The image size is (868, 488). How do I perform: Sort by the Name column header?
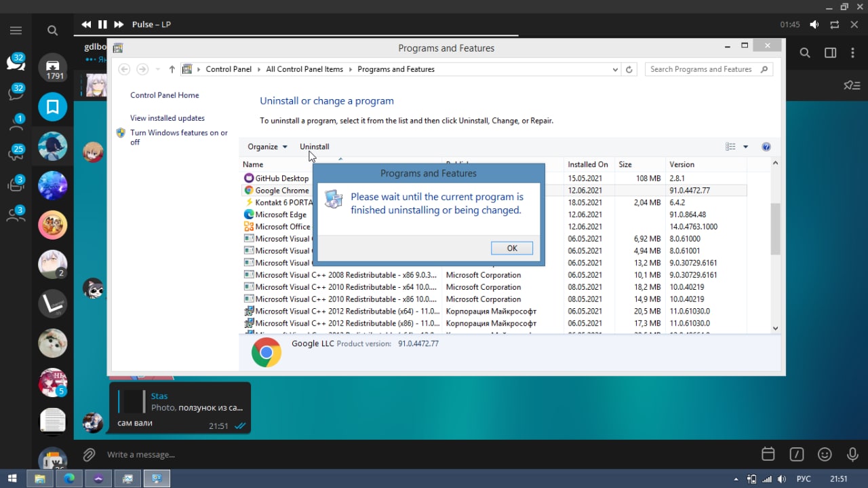click(341, 164)
